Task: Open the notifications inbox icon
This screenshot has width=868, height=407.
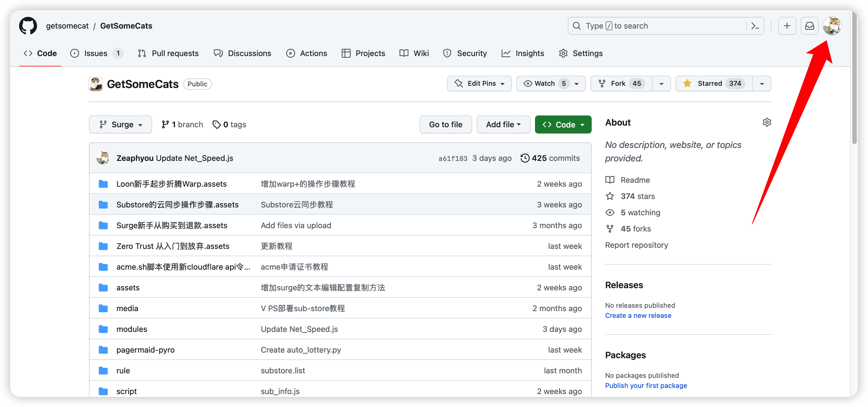Action: pos(809,26)
